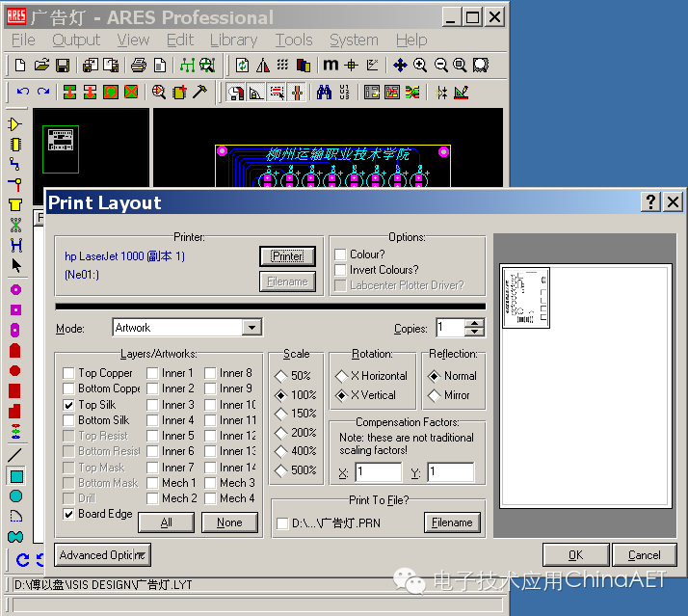Image resolution: width=688 pixels, height=616 pixels.
Task: Uncheck the Top Silk layer checkbox
Action: coord(68,404)
